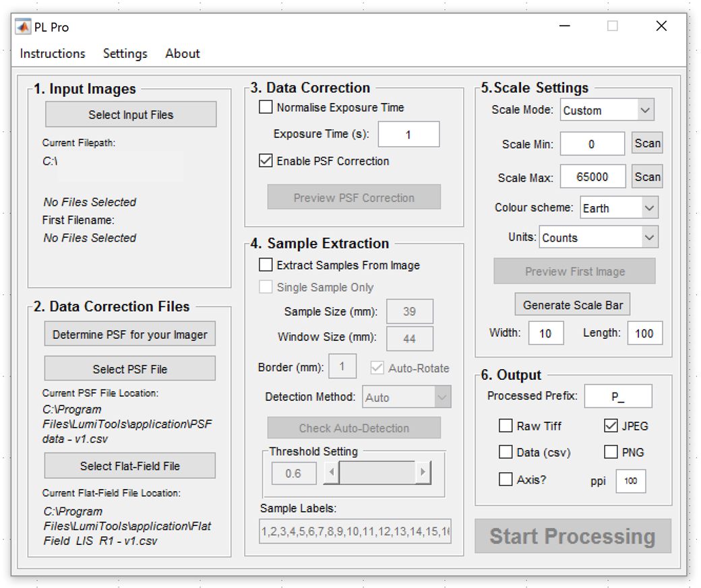The width and height of the screenshot is (701, 588).
Task: Click the ppi input field
Action: [630, 481]
